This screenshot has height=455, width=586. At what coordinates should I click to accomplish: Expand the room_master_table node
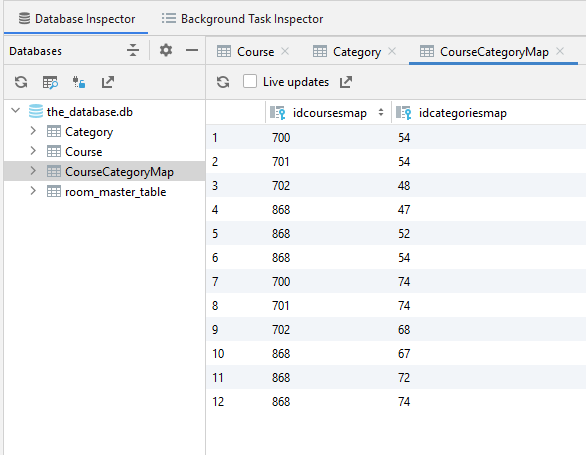33,191
